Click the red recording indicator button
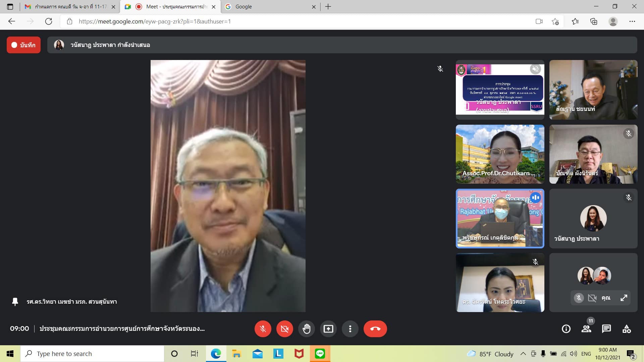This screenshot has height=362, width=644. [23, 45]
